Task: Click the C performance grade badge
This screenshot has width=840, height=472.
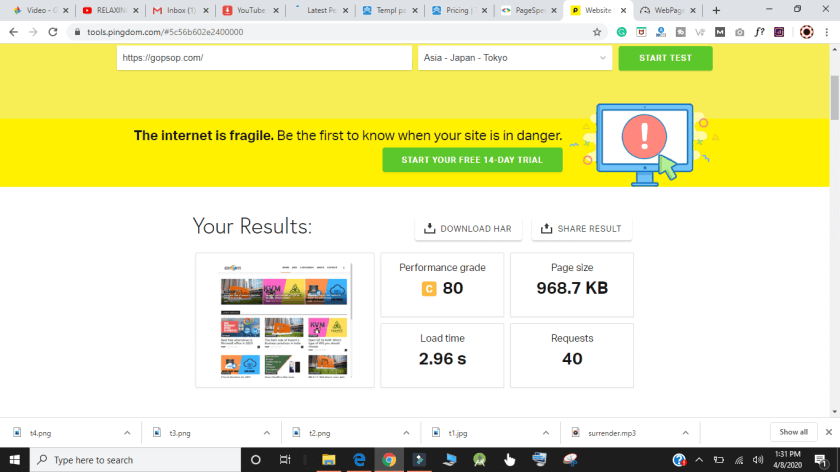Action: (429, 289)
